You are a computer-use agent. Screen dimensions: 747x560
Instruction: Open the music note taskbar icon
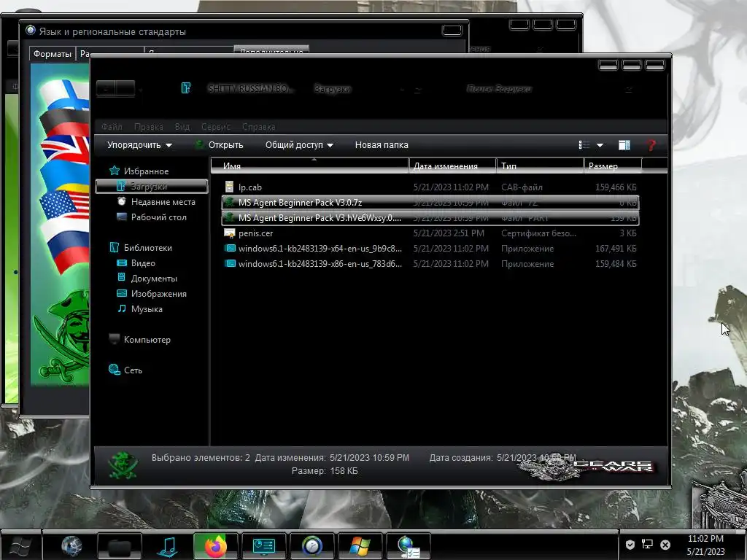[x=168, y=545]
